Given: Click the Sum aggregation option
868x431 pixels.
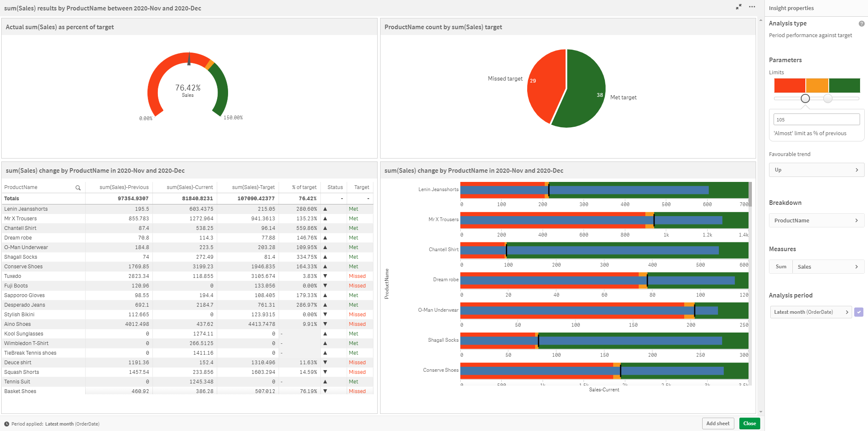Looking at the screenshot, I should tap(781, 267).
